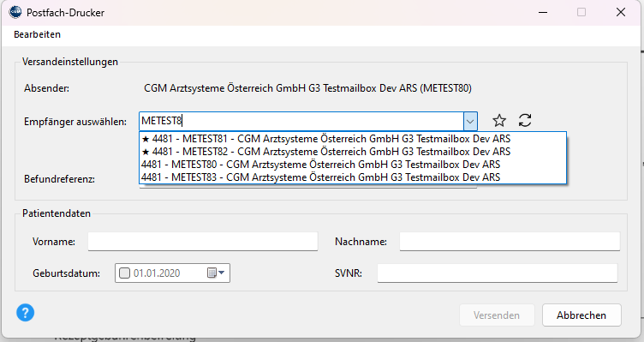Minimize the Postfach-Drucker window
The height and width of the screenshot is (342, 644).
point(543,12)
